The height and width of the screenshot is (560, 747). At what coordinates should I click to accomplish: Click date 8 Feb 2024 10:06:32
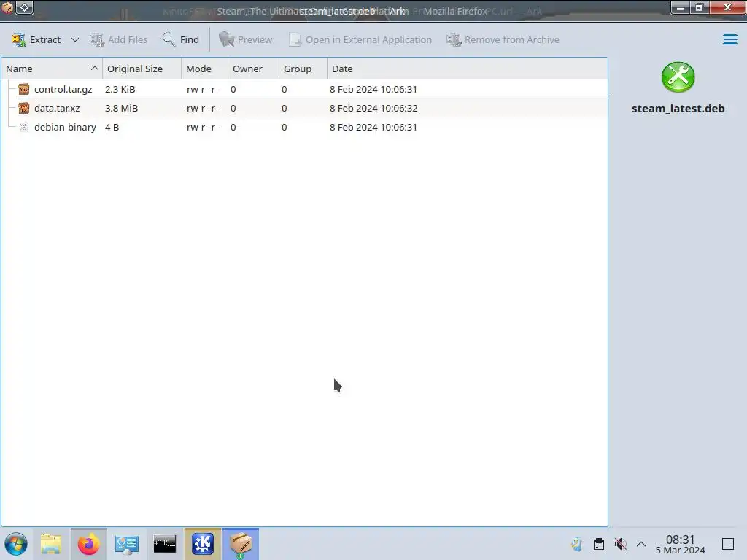click(x=373, y=108)
